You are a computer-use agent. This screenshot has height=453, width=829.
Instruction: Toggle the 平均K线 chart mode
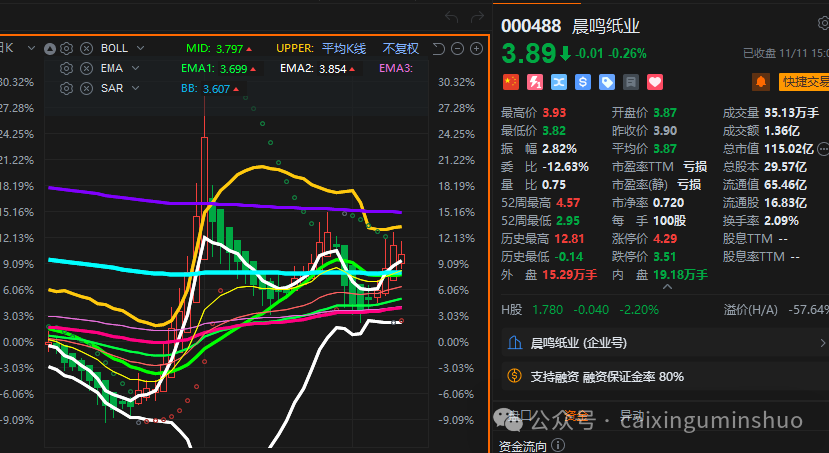point(344,49)
